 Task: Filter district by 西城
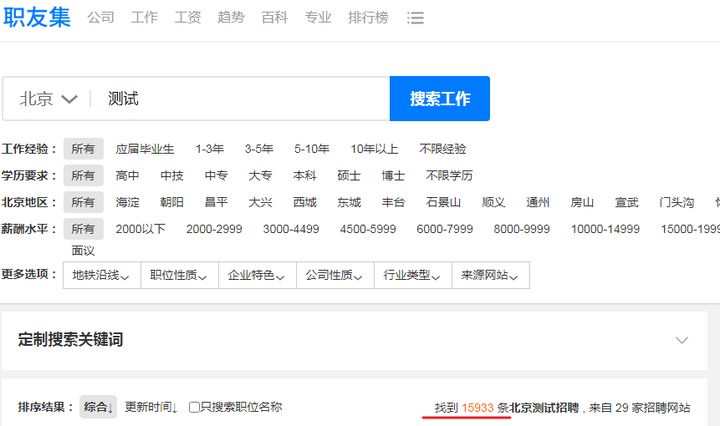[x=305, y=202]
